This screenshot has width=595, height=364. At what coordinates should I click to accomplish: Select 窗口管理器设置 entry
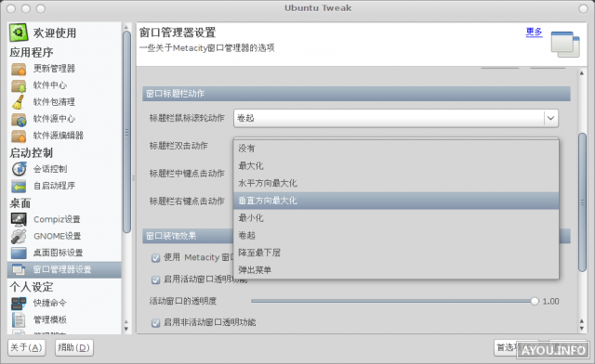coord(64,269)
